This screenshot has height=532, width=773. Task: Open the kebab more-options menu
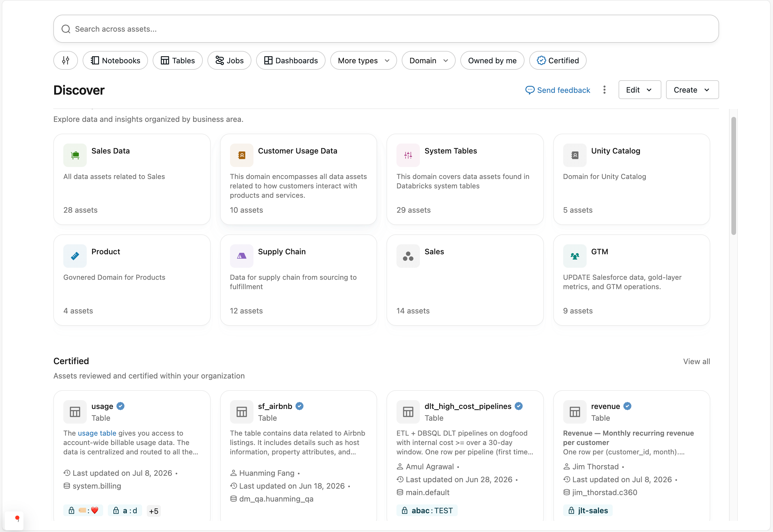click(604, 90)
